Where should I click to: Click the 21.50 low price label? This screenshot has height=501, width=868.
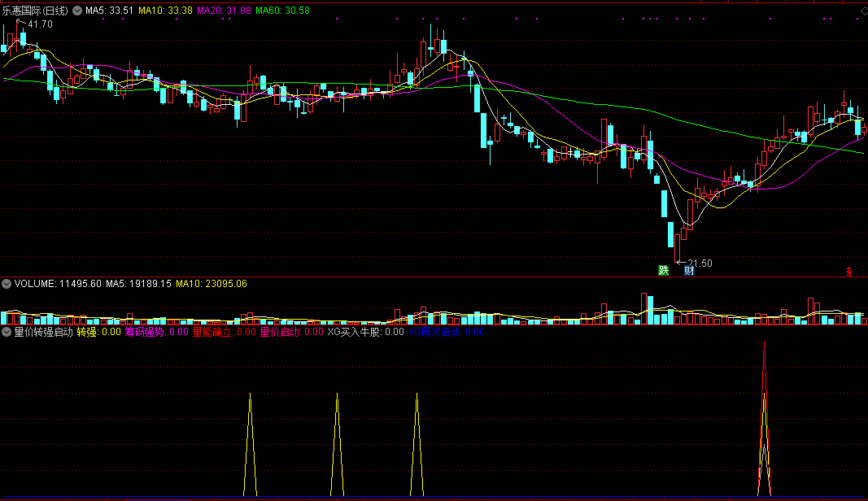click(700, 264)
